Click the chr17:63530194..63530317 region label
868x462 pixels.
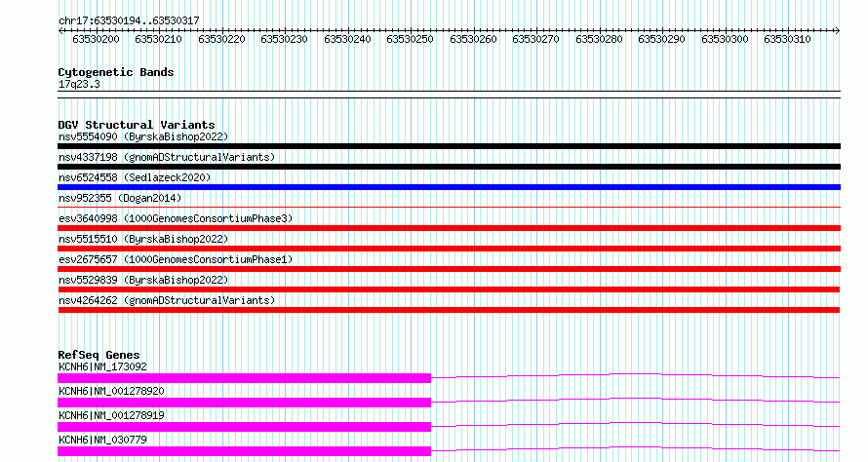(x=129, y=20)
